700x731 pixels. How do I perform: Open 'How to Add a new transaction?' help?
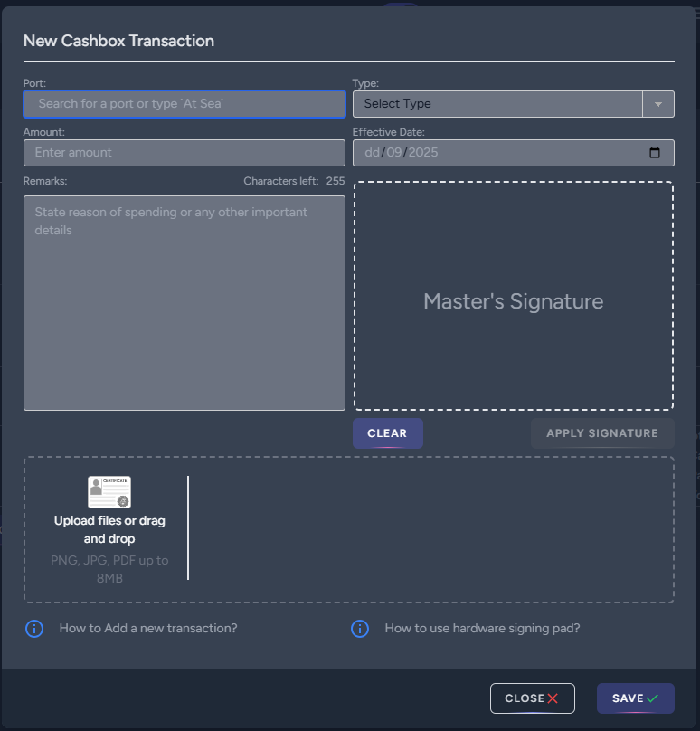148,629
